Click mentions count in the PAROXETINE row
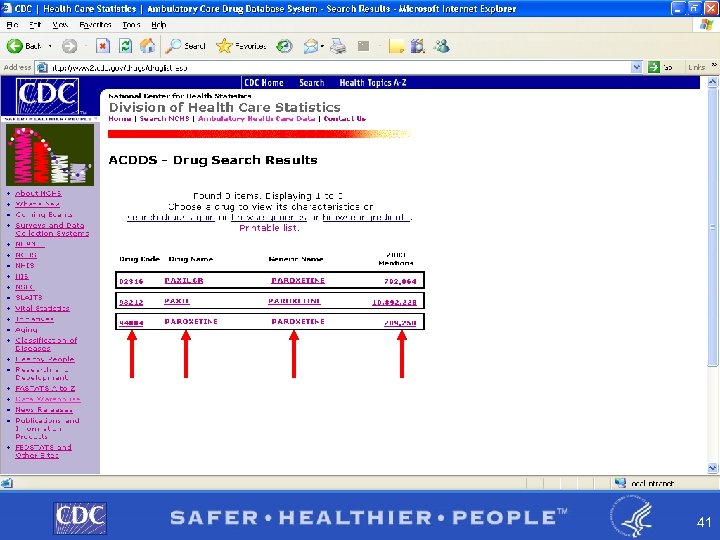 click(400, 323)
